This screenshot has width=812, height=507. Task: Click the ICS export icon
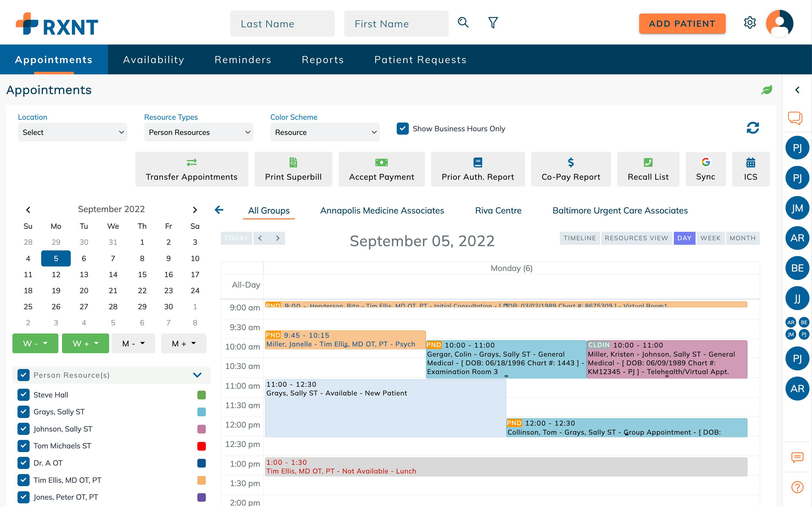tap(751, 163)
